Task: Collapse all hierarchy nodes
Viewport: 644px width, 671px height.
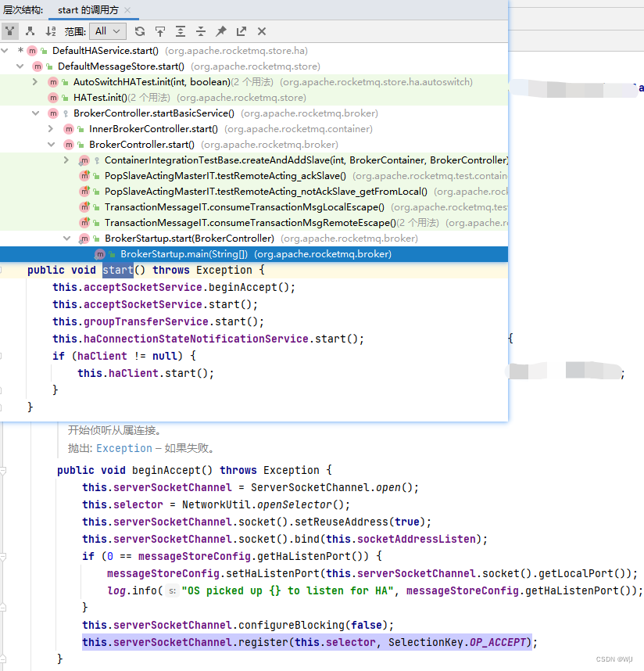Action: [201, 31]
